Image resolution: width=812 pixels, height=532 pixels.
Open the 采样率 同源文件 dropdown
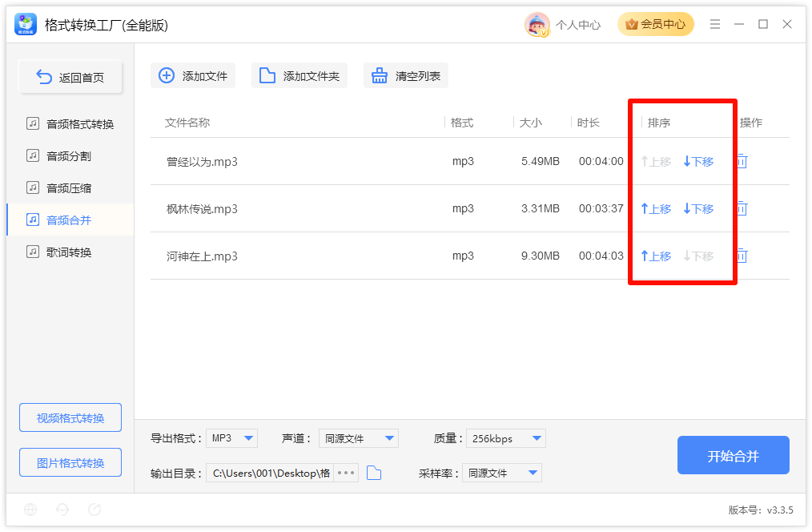502,473
